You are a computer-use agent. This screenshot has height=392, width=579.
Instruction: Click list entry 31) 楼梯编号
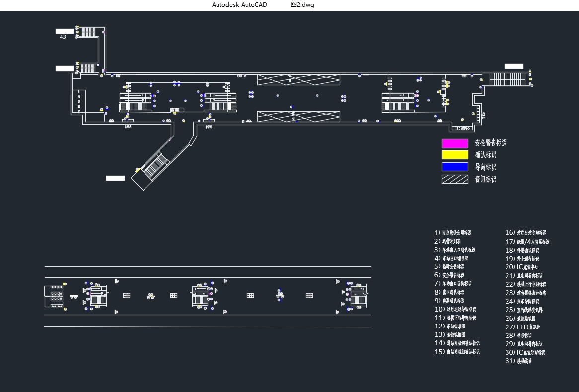518,361
